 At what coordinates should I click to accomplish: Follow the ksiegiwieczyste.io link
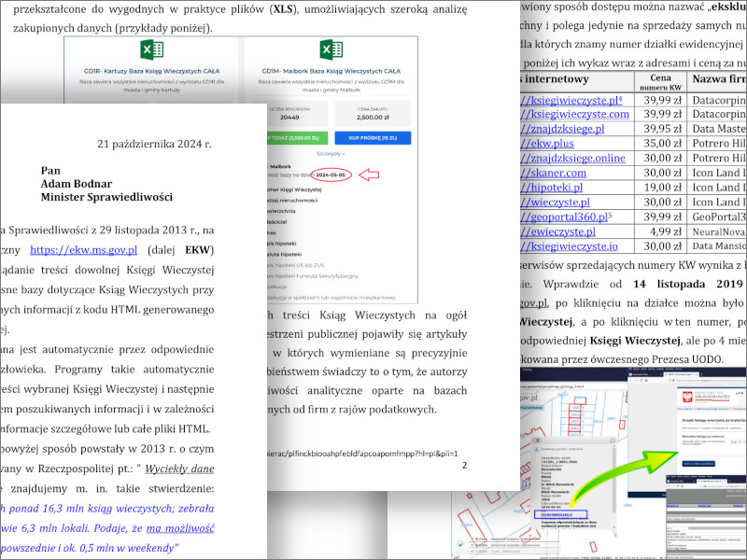[569, 246]
